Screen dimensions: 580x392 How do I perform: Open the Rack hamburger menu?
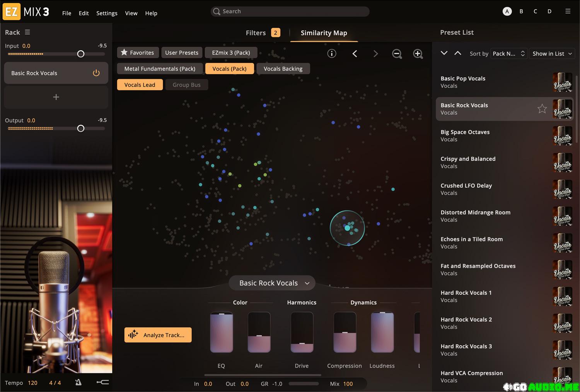pyautogui.click(x=27, y=32)
